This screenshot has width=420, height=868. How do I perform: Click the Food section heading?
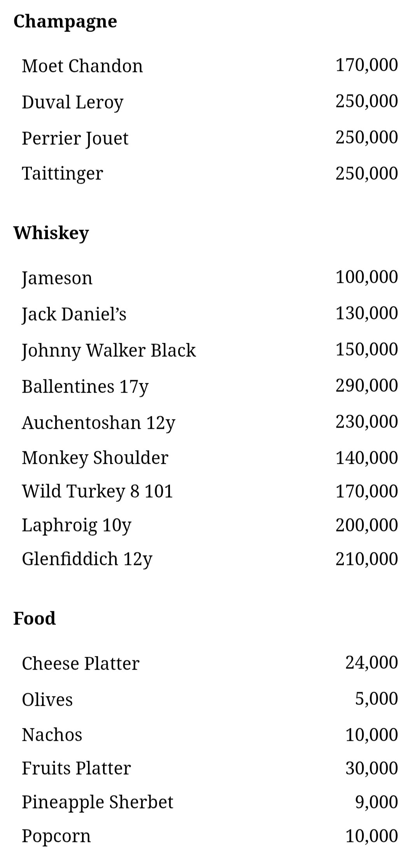click(x=35, y=618)
